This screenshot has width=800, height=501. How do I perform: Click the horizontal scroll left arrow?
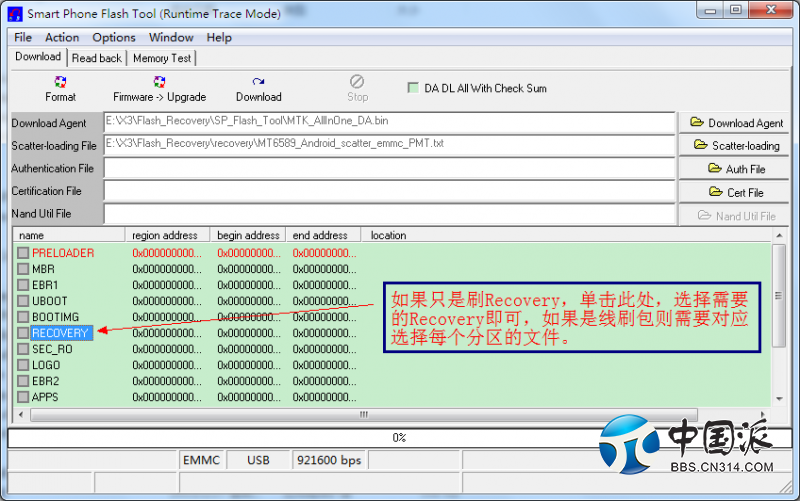pyautogui.click(x=21, y=414)
